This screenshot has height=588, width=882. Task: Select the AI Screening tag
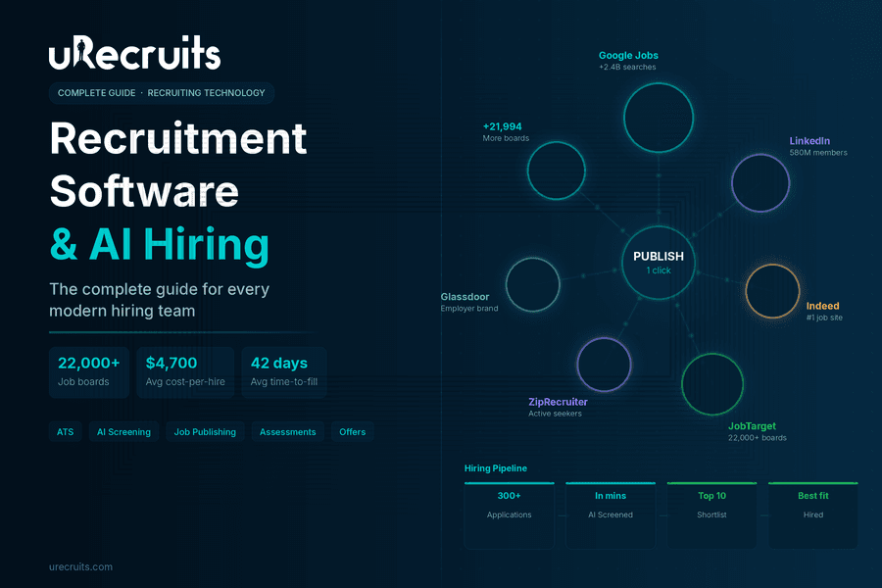pyautogui.click(x=123, y=431)
